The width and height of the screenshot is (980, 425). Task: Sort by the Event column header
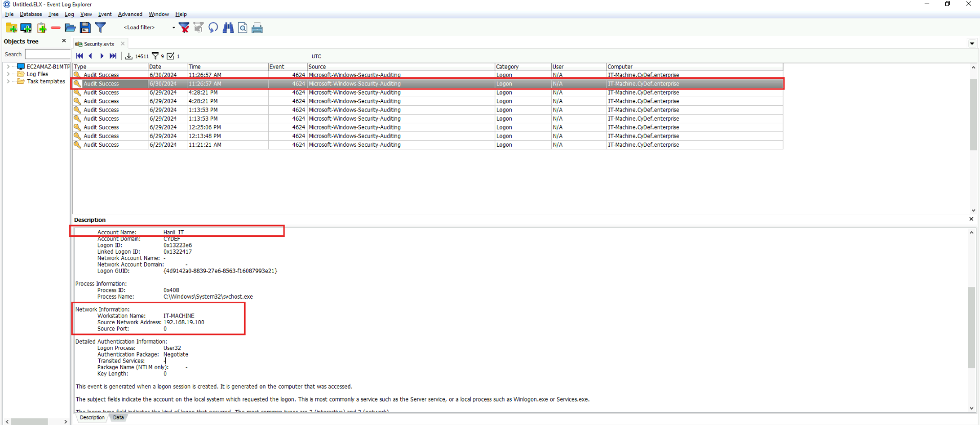click(x=288, y=67)
